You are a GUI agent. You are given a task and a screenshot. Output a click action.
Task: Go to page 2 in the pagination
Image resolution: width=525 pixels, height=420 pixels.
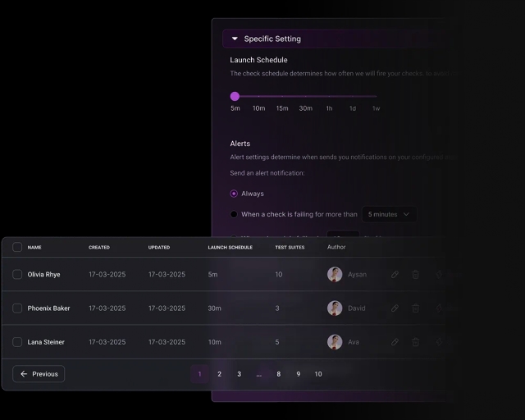pos(219,374)
